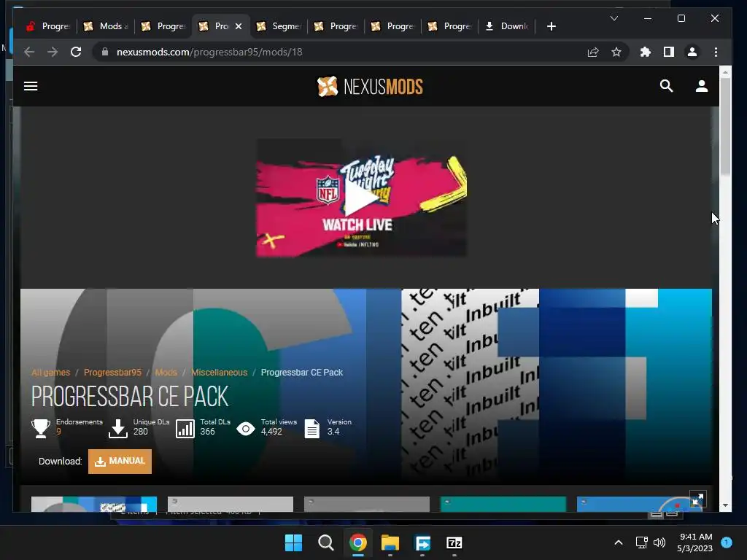Open the clock and calendar flyout
The image size is (747, 560).
(x=695, y=542)
